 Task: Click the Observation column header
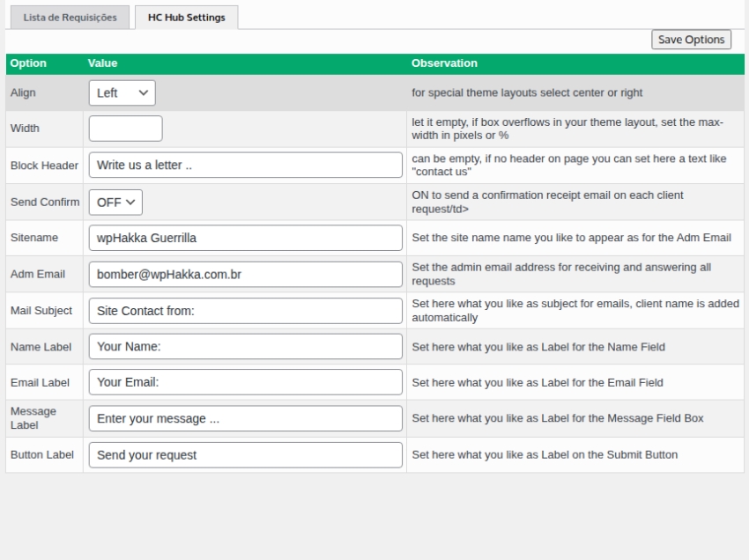click(x=444, y=63)
